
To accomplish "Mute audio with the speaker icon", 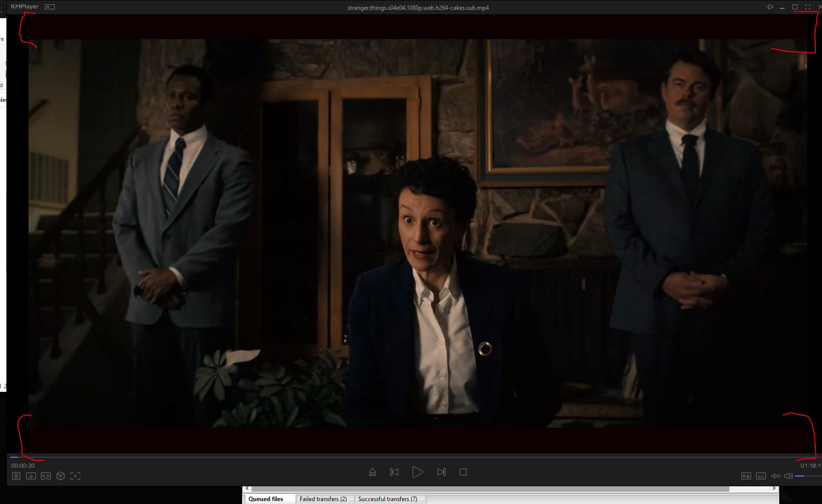I will coord(788,476).
